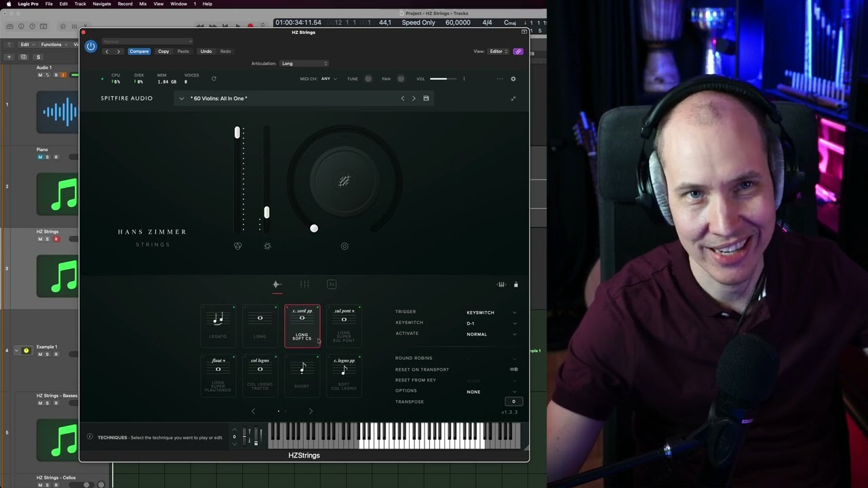The image size is (868, 488).
Task: Select the Long Super Flautando technique
Action: (x=218, y=375)
